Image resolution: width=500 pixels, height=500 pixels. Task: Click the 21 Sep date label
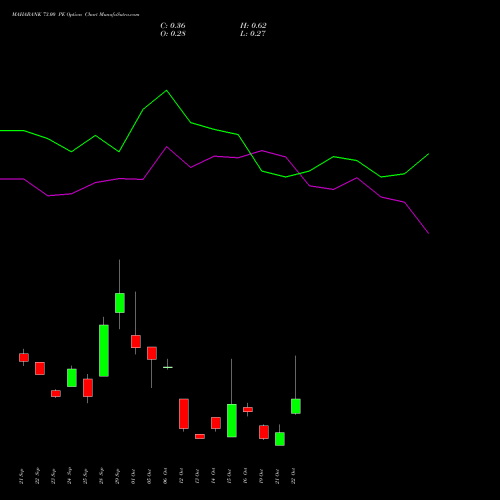tap(22, 476)
